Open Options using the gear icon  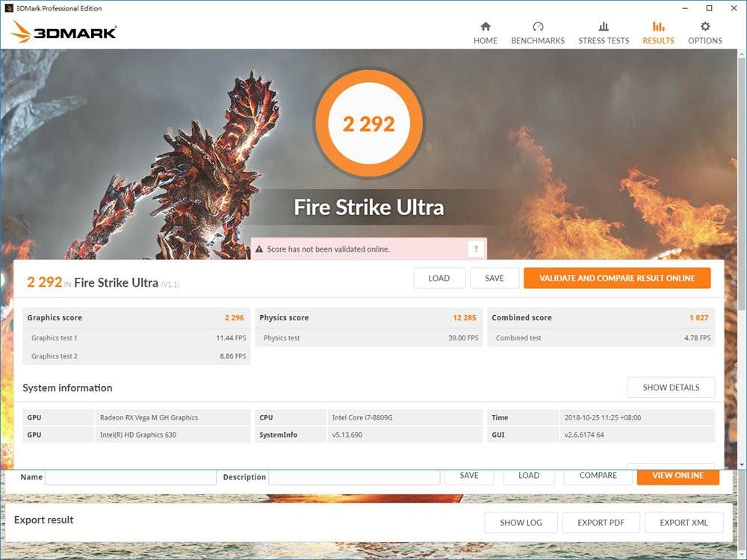pos(705,27)
